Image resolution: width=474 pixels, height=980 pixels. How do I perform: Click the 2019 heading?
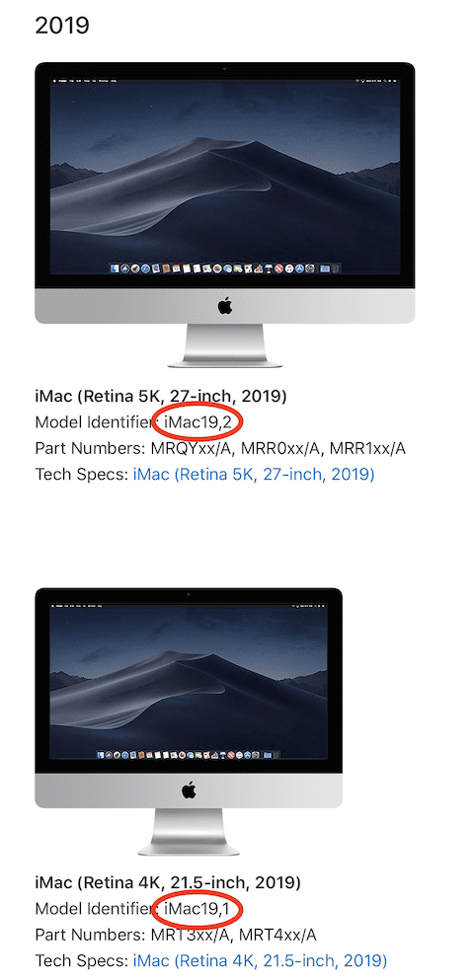tap(62, 26)
